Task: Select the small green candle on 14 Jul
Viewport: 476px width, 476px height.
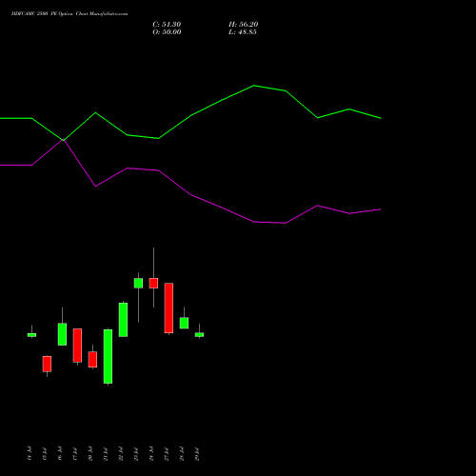Action: coord(31,335)
